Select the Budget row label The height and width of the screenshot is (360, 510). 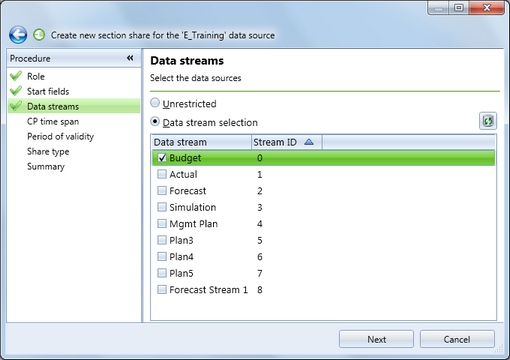[185, 158]
